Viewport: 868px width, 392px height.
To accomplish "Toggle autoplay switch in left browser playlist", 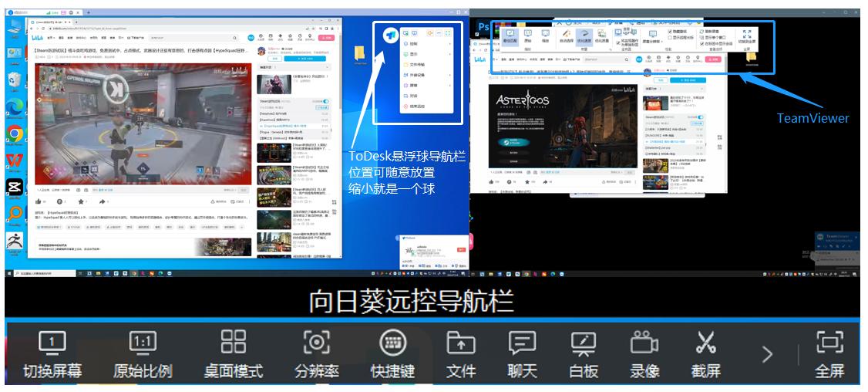I will pos(325,101).
